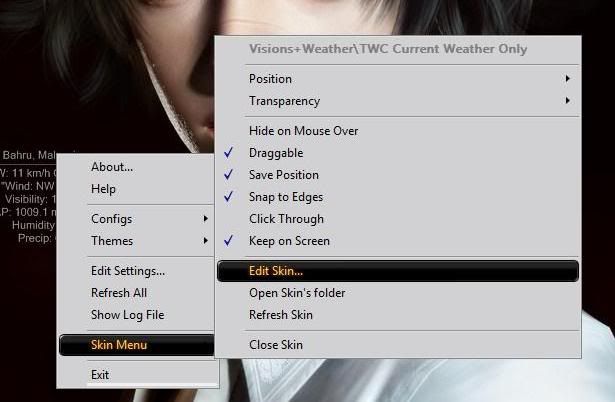
Task: Select Close Skin
Action: pos(276,345)
